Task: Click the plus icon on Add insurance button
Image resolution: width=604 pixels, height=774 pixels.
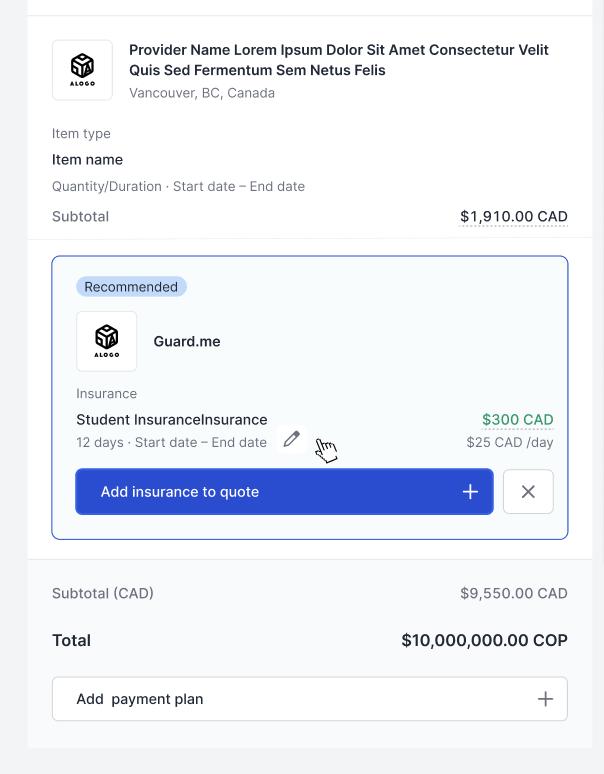Action: [470, 492]
